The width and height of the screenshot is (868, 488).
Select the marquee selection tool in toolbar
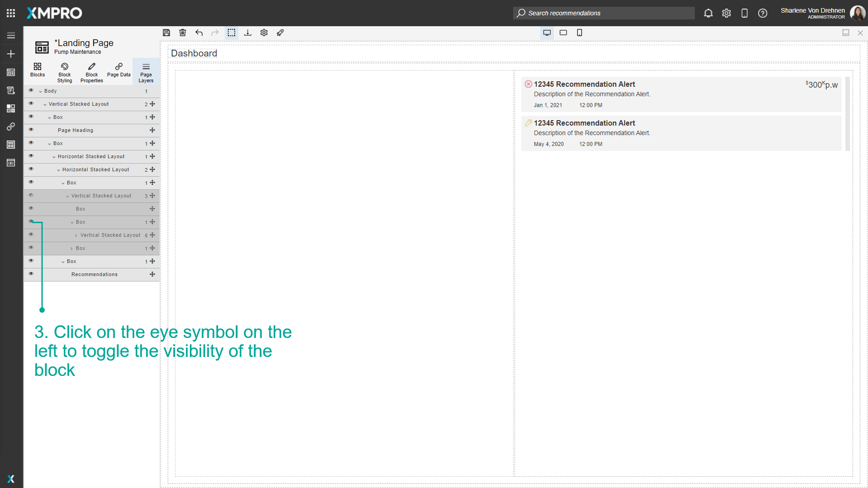(x=231, y=33)
